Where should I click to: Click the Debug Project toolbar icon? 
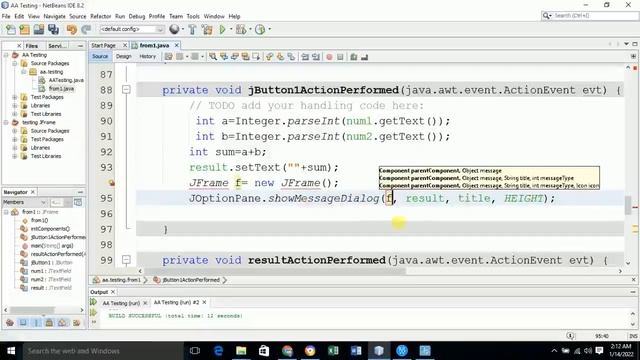[241, 29]
